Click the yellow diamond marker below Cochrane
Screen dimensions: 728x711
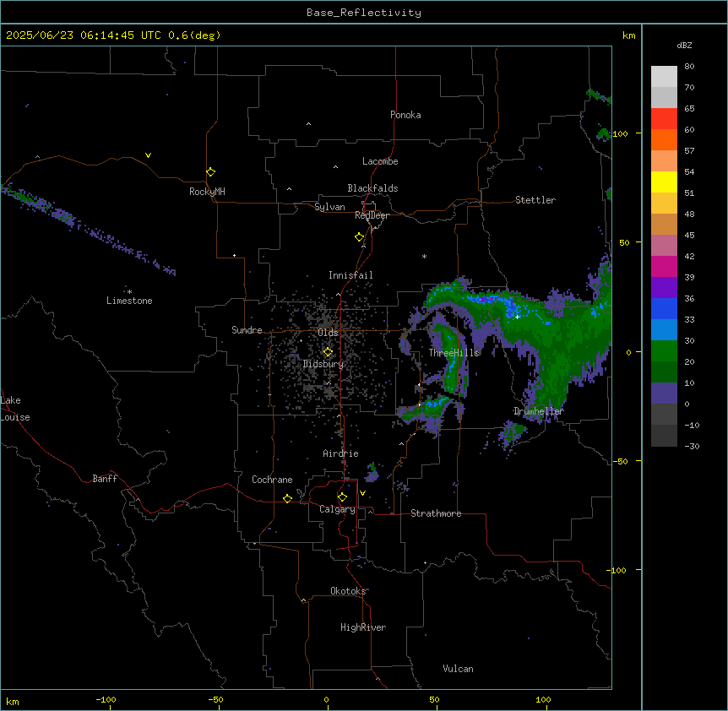[287, 498]
